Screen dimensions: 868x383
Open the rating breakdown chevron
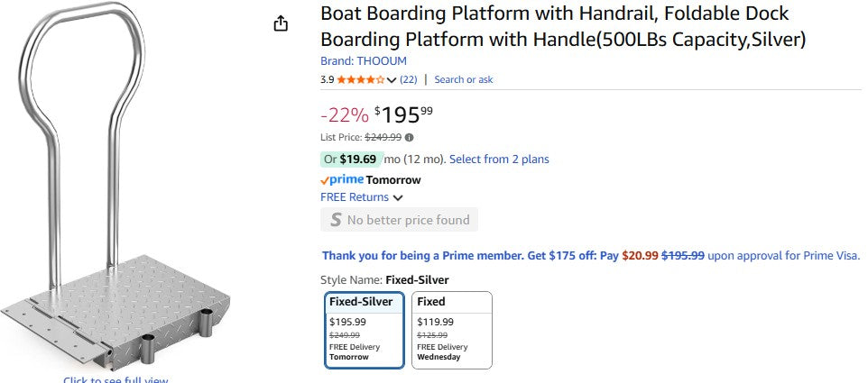click(392, 80)
